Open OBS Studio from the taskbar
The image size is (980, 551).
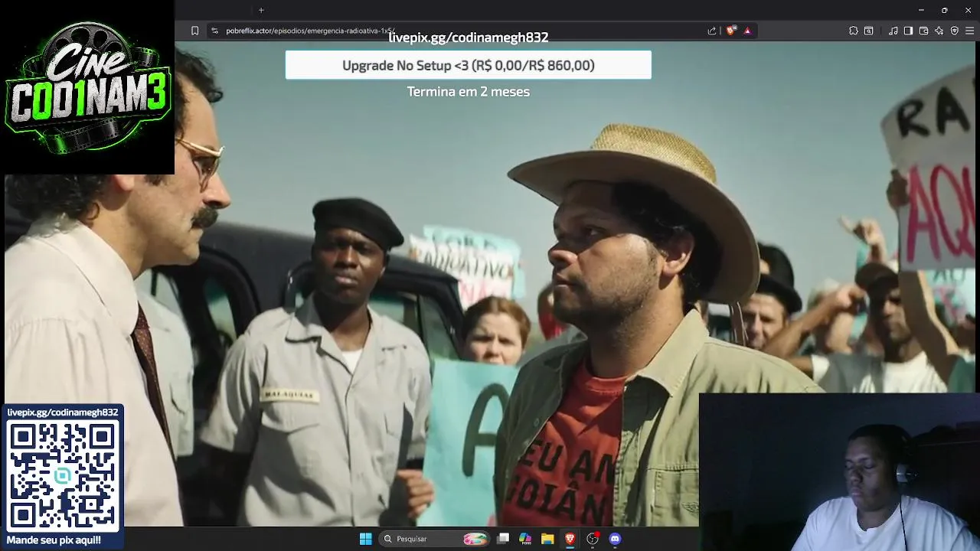[x=592, y=539]
